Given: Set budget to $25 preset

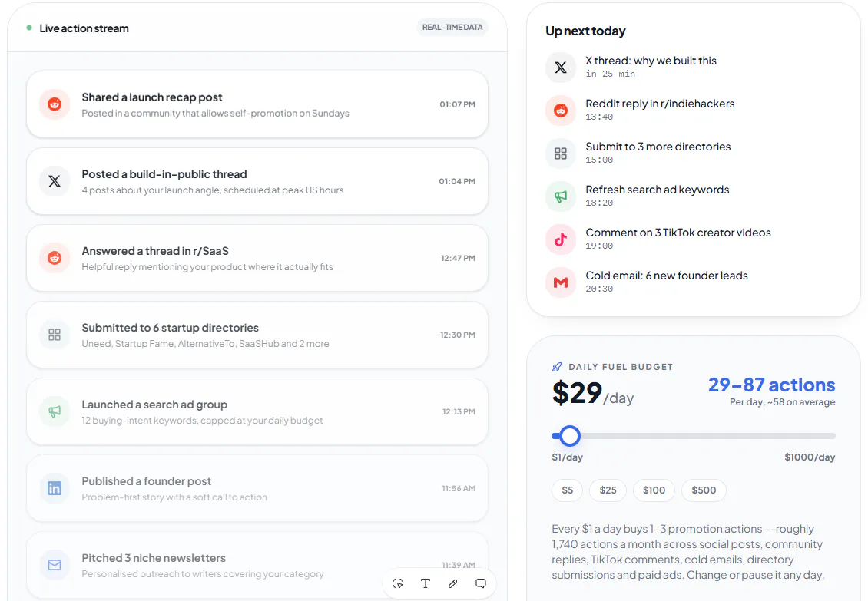Looking at the screenshot, I should (608, 490).
